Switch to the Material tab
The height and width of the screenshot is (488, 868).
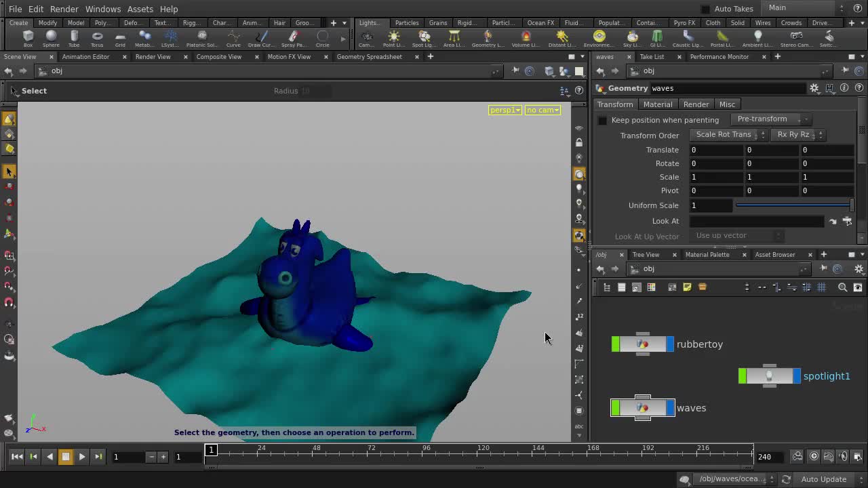click(x=657, y=104)
